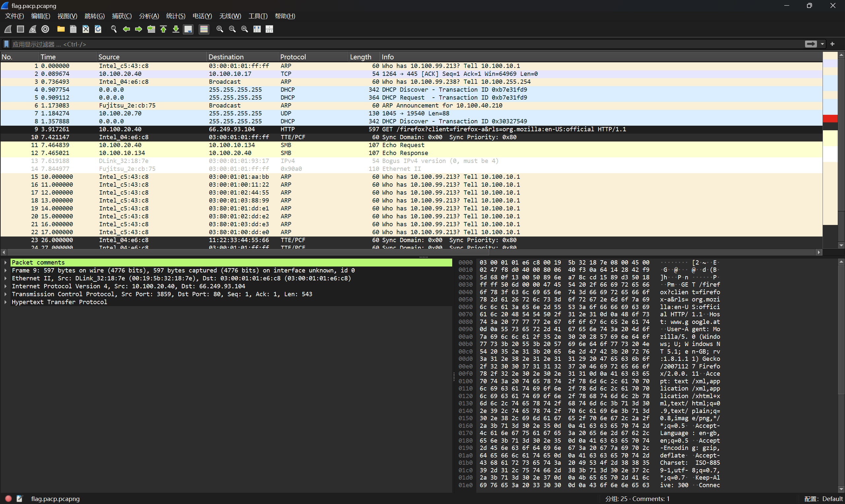Expand the Ethernet II details

coord(5,278)
